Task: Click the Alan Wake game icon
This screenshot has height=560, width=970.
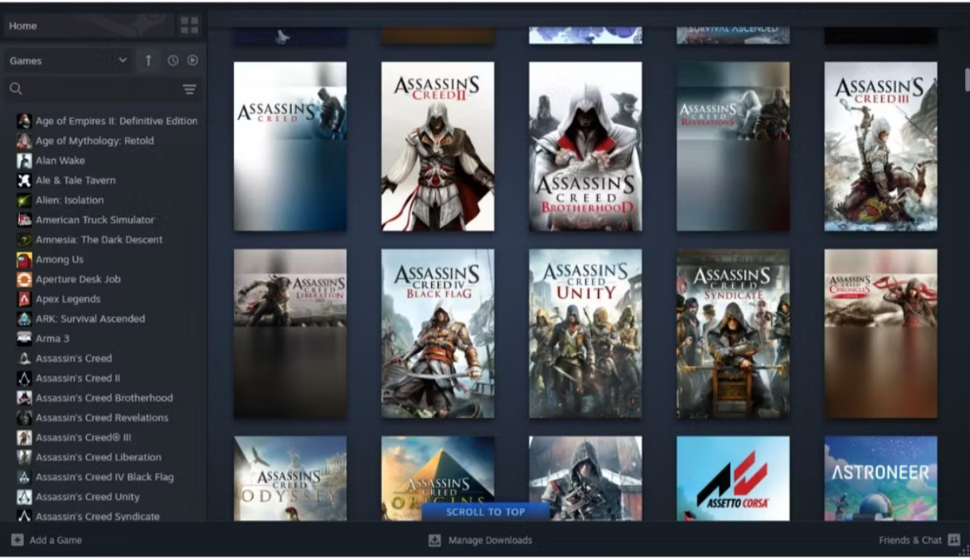Action: click(24, 161)
